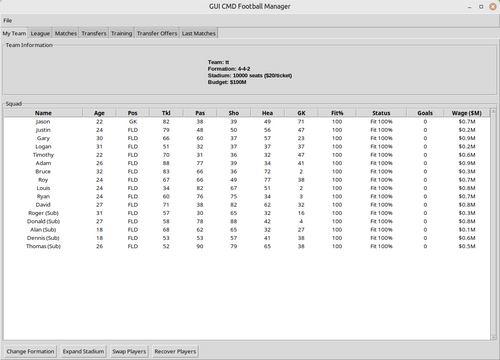Viewport: 500px width, 360px height.
Task: Select goalkeeper Jason's row
Action: [247, 122]
